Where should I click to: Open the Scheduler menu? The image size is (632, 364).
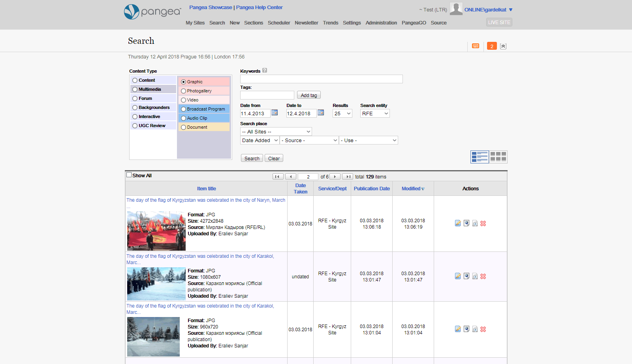point(279,23)
